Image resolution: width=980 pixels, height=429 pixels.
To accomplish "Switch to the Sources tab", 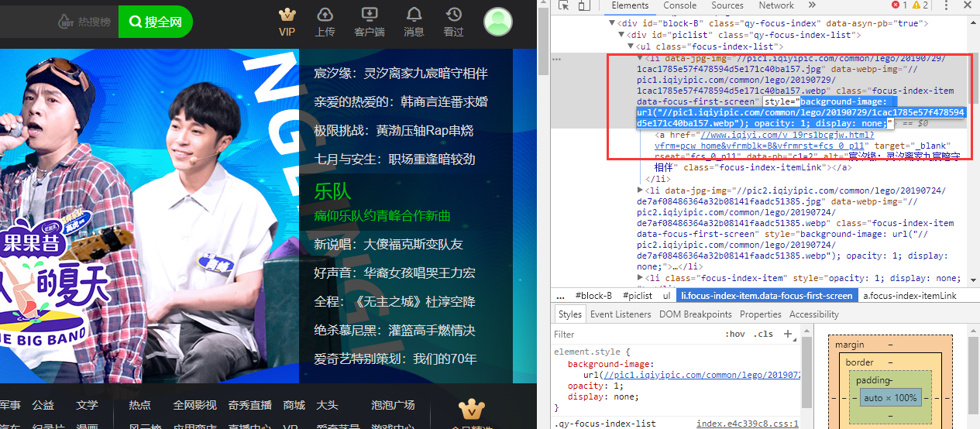I will coord(727,5).
